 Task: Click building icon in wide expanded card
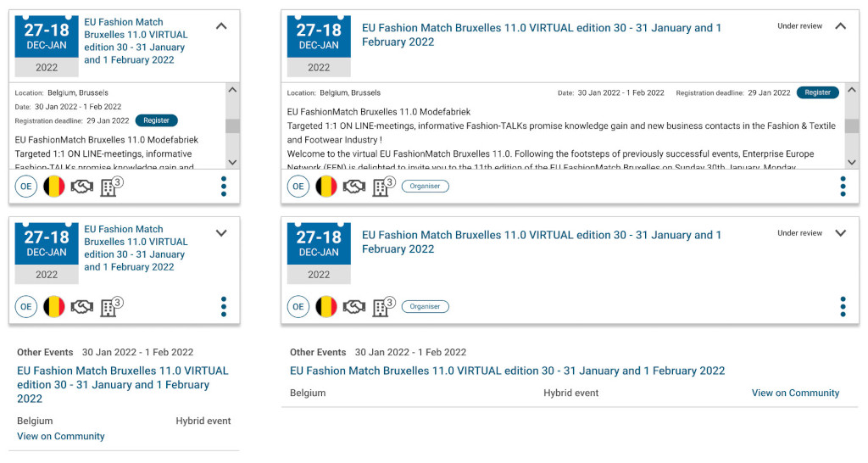[384, 187]
